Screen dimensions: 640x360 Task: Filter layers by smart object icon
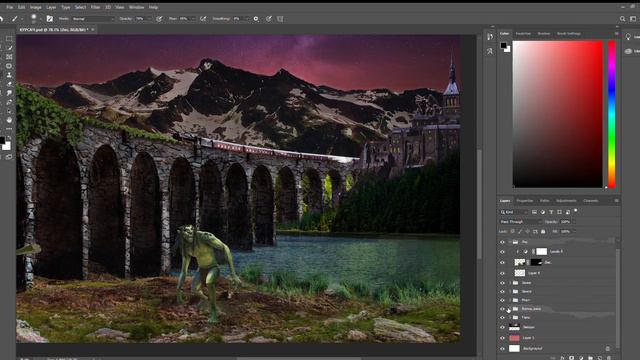tap(568, 212)
